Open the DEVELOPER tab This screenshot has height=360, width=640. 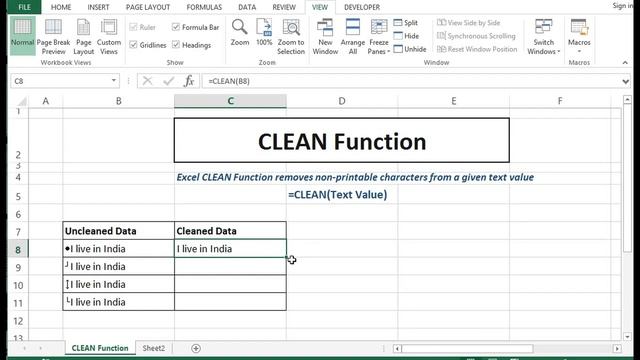point(362,7)
